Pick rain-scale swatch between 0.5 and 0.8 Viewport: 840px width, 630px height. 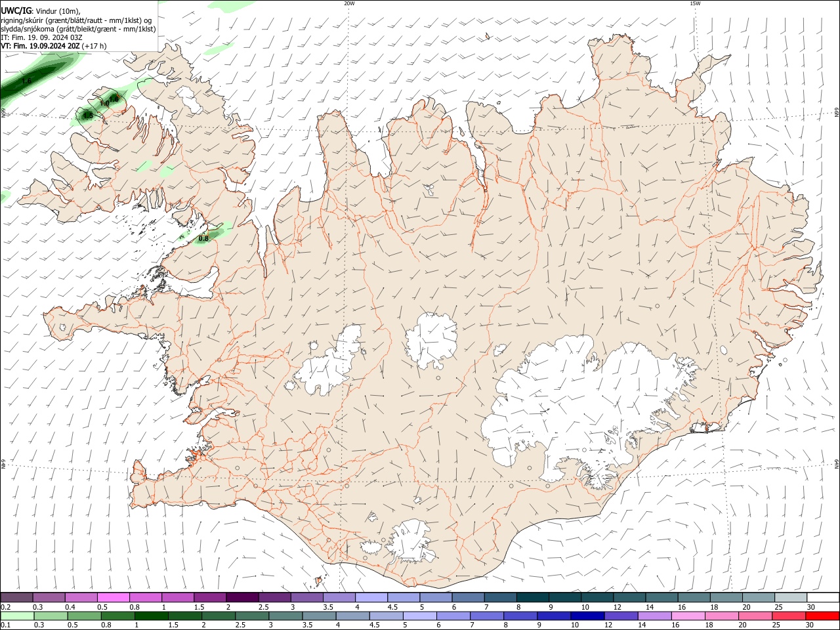[84, 616]
